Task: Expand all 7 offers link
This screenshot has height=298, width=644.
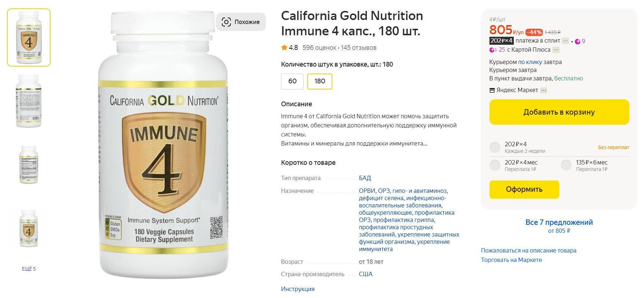Action: tap(559, 222)
